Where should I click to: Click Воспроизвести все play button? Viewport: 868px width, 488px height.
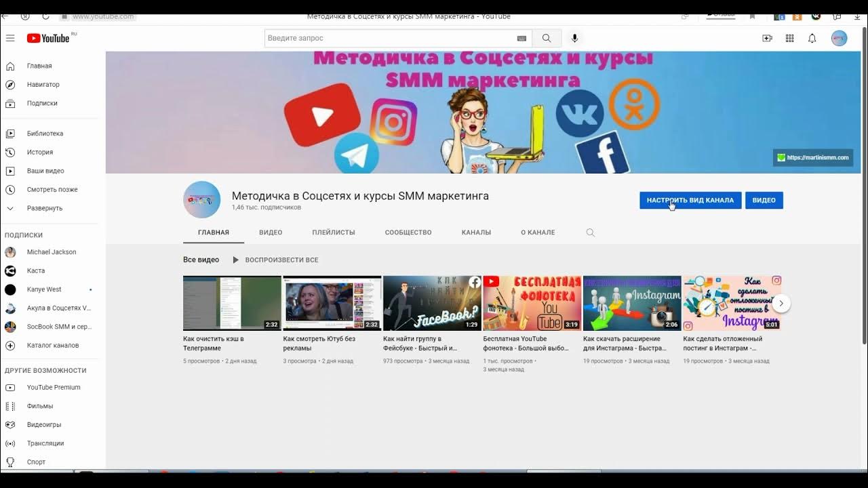pyautogui.click(x=275, y=260)
